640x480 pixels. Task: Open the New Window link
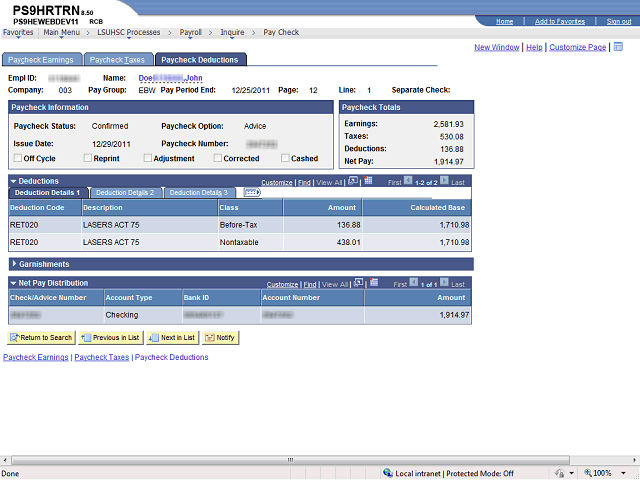[497, 47]
